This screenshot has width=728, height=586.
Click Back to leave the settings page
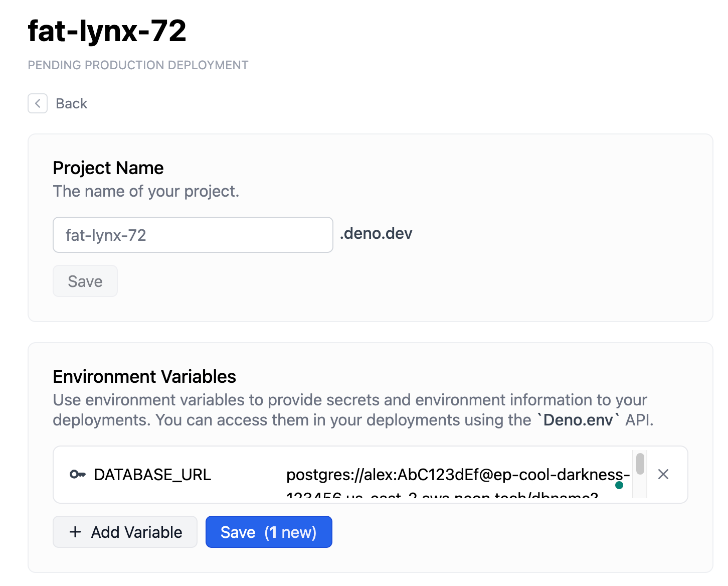pyautogui.click(x=72, y=103)
